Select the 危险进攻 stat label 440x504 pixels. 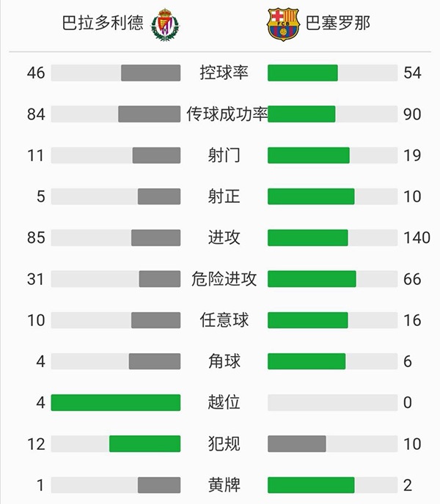[x=224, y=279]
